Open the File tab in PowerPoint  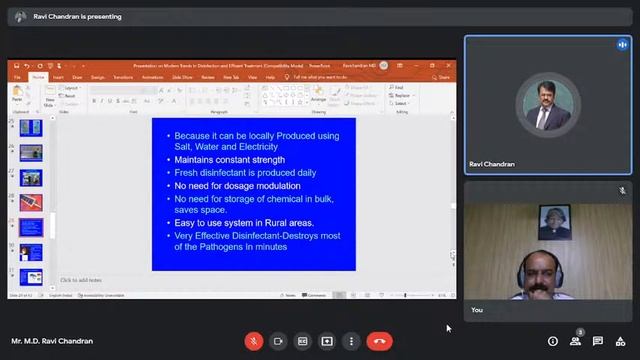(x=18, y=77)
